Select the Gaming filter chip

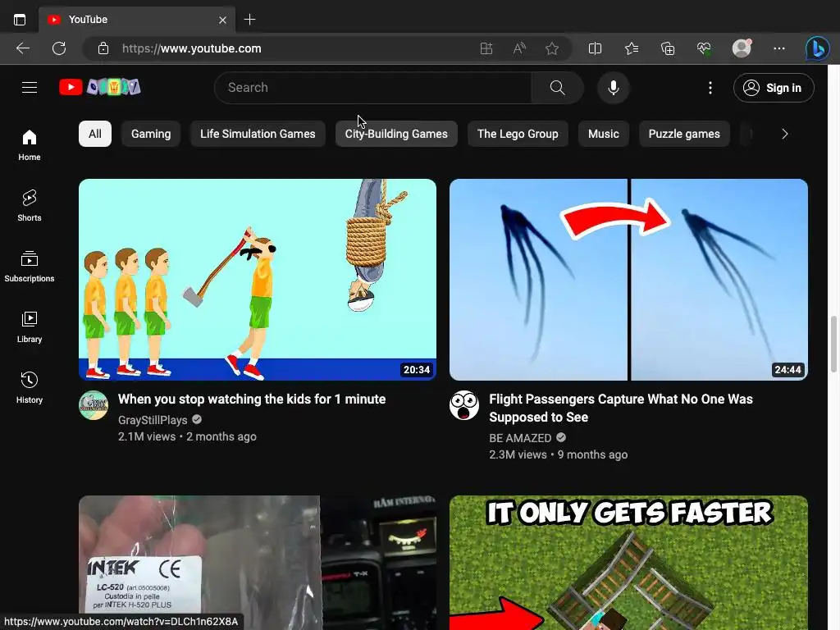coord(151,134)
